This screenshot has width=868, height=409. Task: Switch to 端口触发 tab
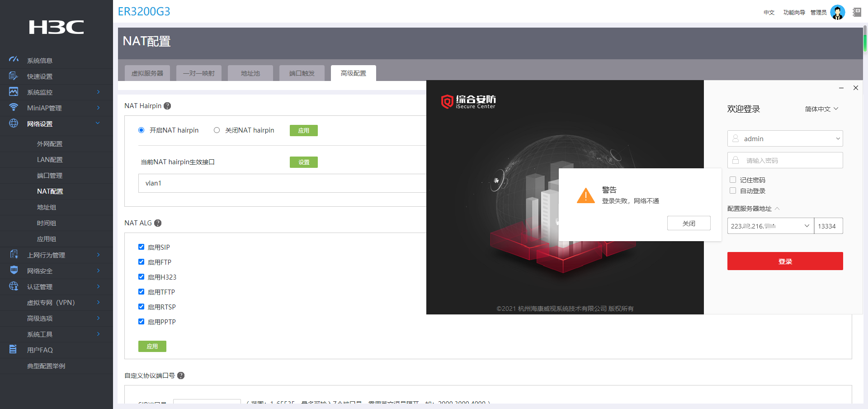(x=302, y=73)
